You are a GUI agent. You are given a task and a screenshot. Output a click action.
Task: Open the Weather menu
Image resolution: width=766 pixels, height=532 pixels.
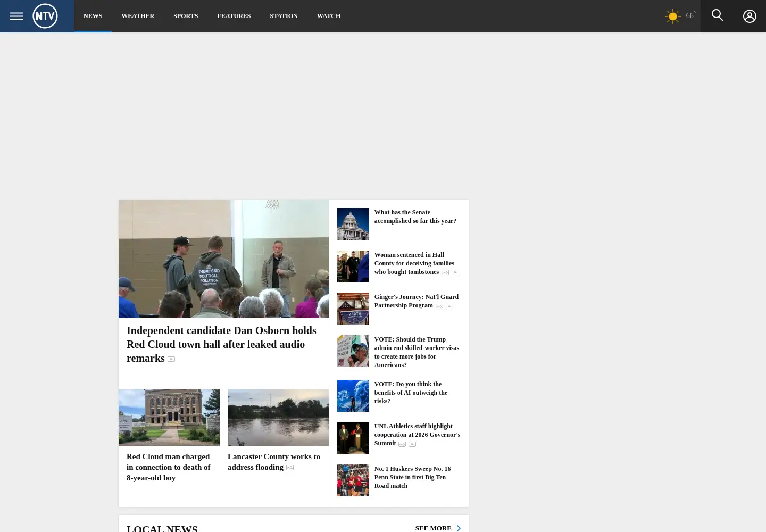pos(138,16)
